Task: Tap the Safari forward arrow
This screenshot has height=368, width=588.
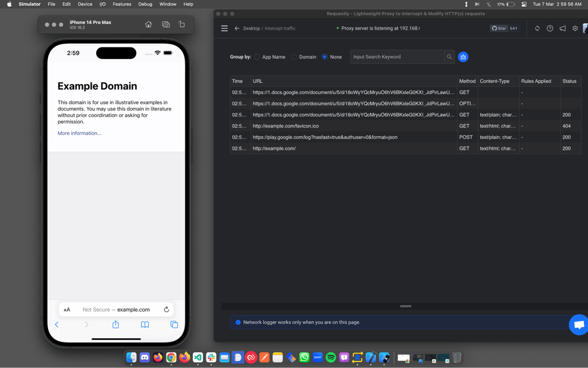Action: 86,324
